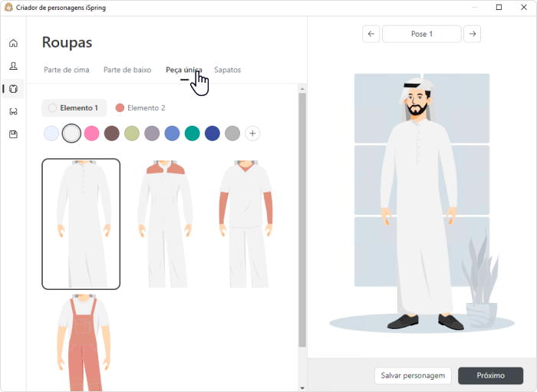
Task: Go to previous pose with left arrow
Action: click(x=371, y=34)
